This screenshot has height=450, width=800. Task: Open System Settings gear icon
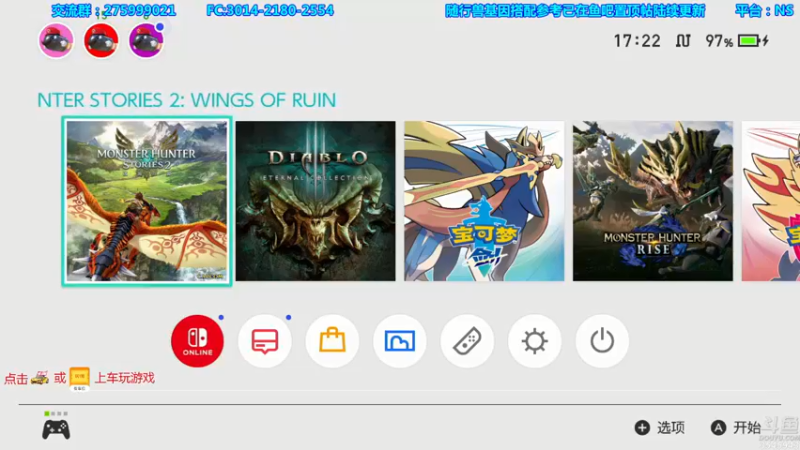click(534, 341)
